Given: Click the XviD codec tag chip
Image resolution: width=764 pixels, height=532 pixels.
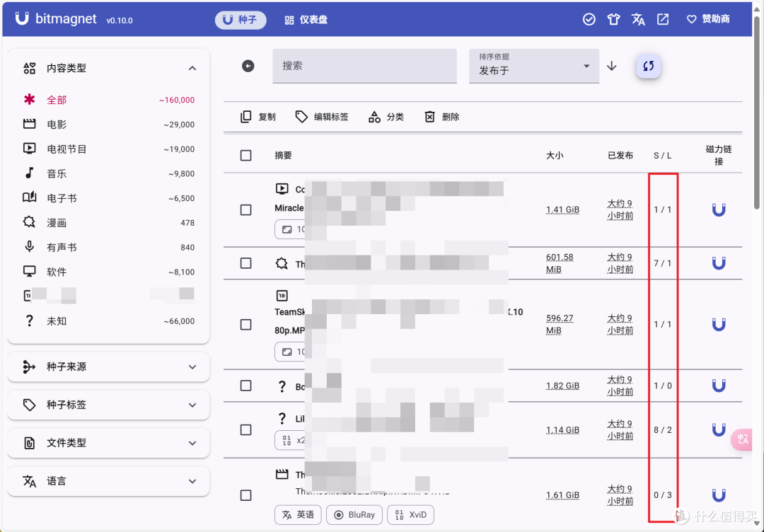Looking at the screenshot, I should (x=411, y=515).
